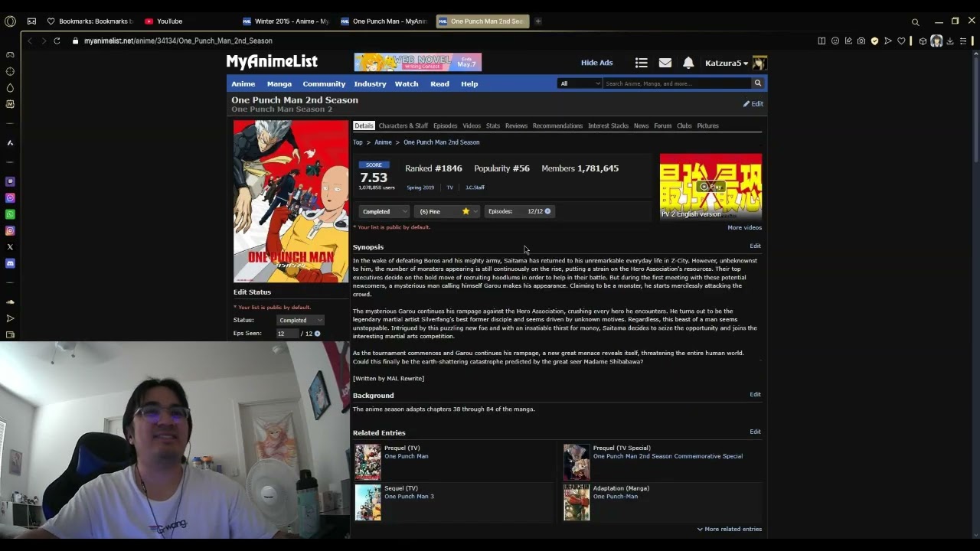Switch to the Characters & Staff tab
This screenshot has width=980, height=551.
pos(403,126)
